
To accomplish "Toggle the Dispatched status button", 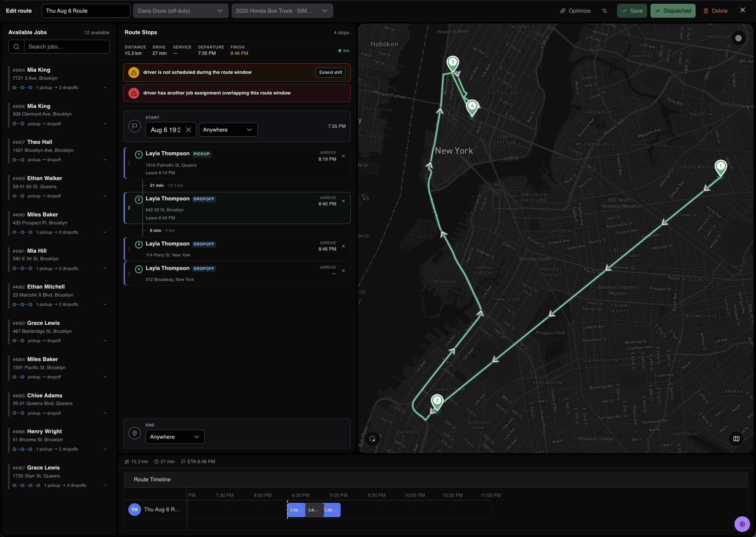I will [673, 11].
